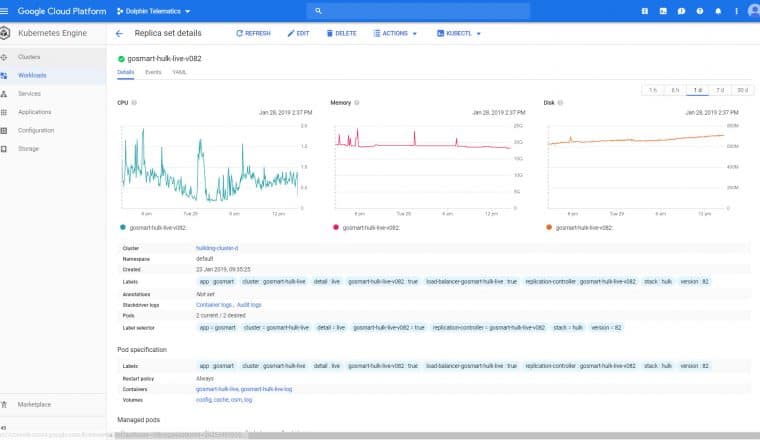The width and height of the screenshot is (760, 440).
Task: Click the search magnifier icon
Action: [318, 11]
